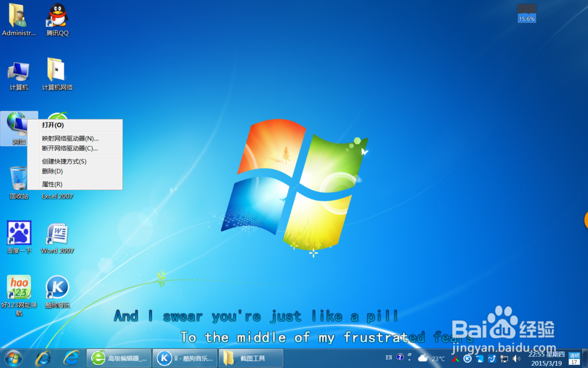Open the network connection tray icon

pos(505,359)
